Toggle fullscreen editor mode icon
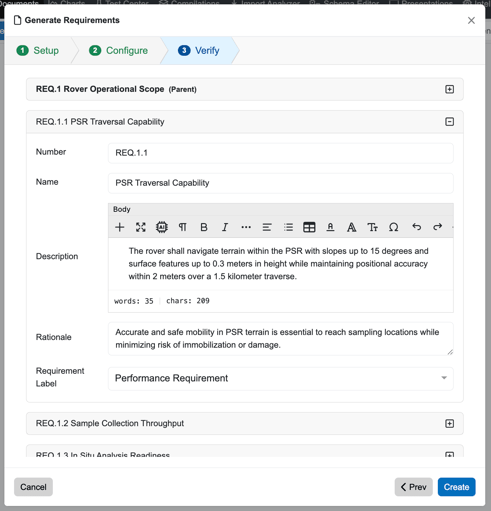491x511 pixels. pos(141,227)
